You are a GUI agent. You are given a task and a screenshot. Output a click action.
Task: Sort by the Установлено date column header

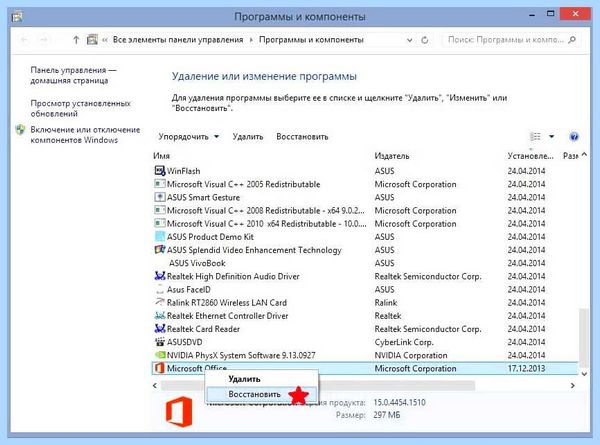pyautogui.click(x=530, y=156)
